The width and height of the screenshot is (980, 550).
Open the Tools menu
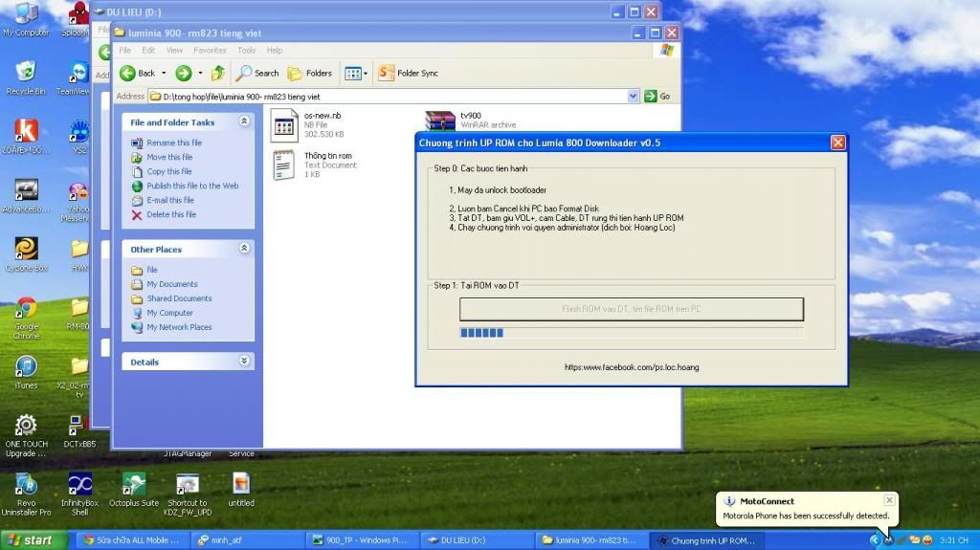click(246, 50)
